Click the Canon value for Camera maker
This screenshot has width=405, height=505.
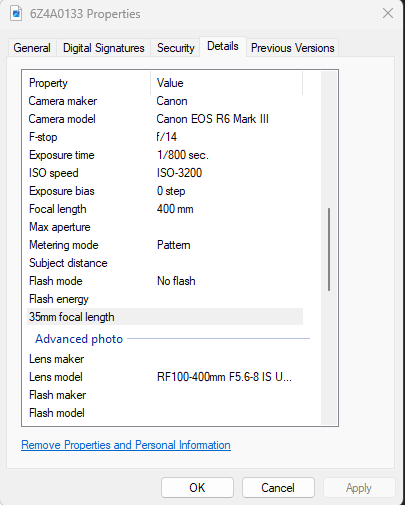point(172,101)
